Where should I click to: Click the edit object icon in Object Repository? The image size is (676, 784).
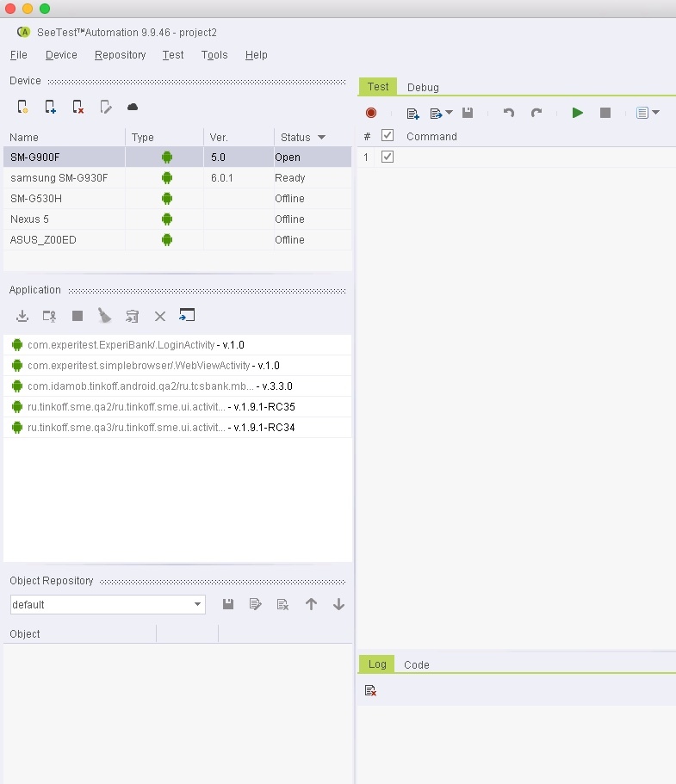255,604
